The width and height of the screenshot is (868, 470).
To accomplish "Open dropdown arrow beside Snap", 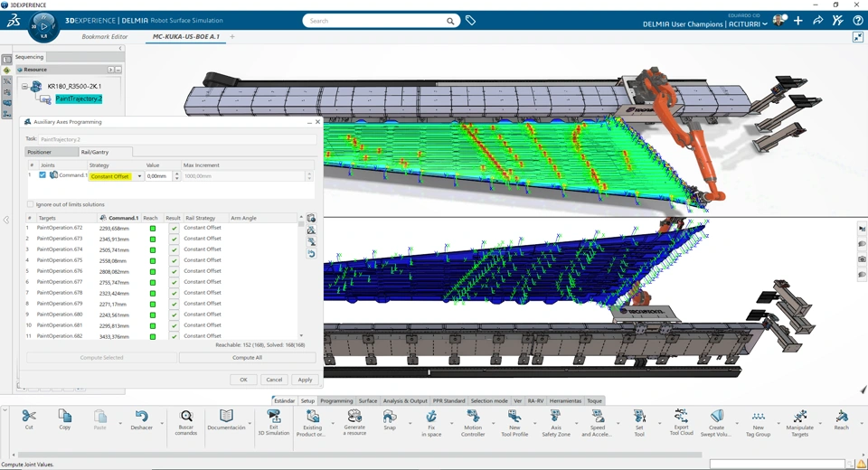I will click(410, 424).
